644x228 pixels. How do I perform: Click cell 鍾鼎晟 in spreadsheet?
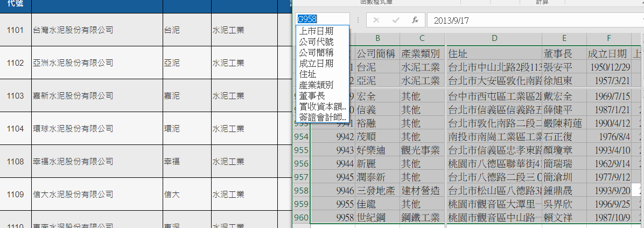pyautogui.click(x=564, y=191)
